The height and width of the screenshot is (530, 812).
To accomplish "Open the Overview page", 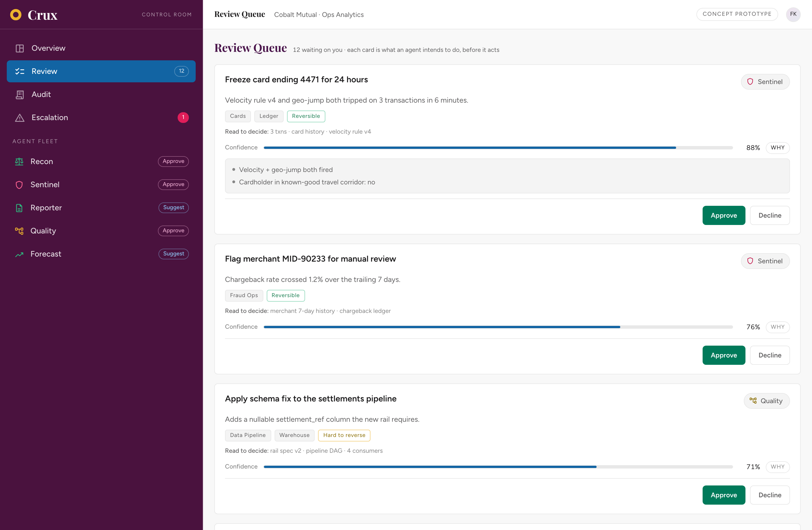I will tap(101, 48).
